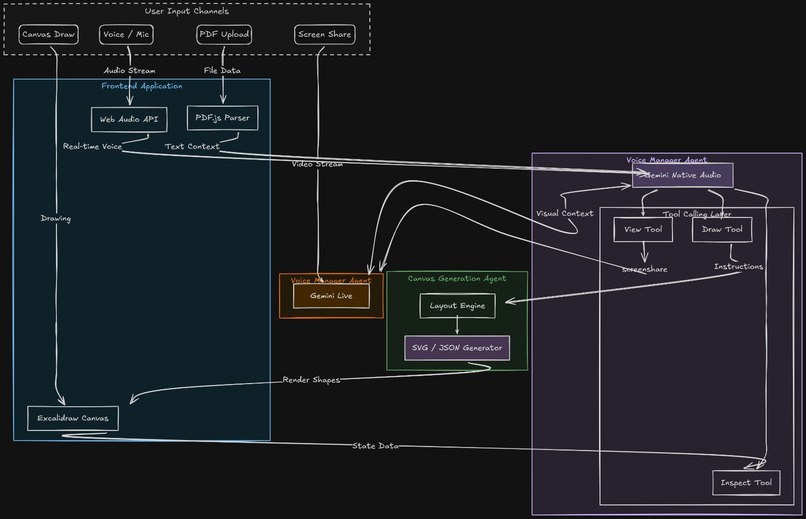Click the Screen Share node
806x519 pixels.
(324, 34)
